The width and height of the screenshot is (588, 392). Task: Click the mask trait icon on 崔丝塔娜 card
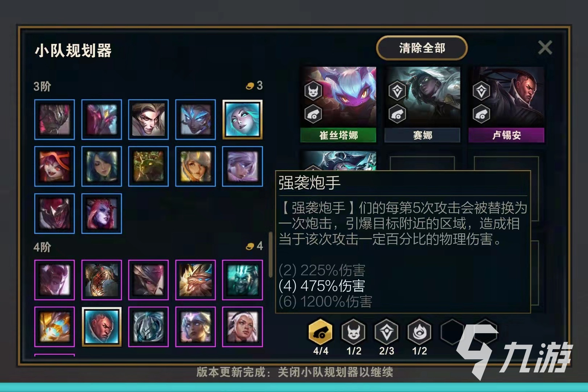click(313, 91)
